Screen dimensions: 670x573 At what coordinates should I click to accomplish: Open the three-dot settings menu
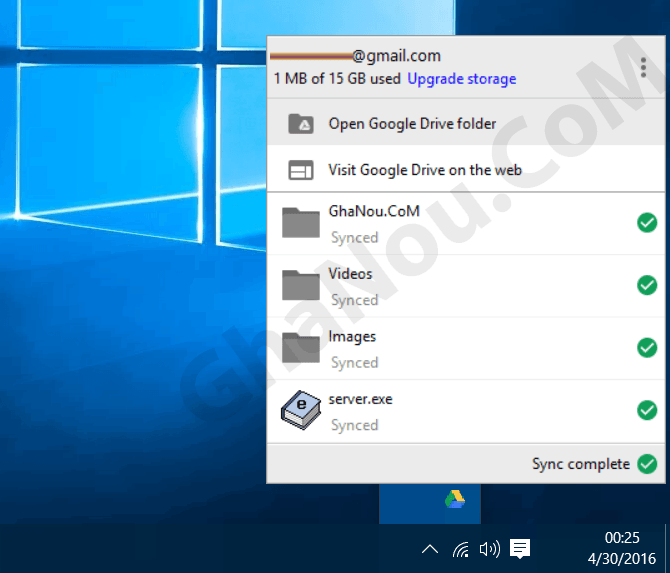643,68
